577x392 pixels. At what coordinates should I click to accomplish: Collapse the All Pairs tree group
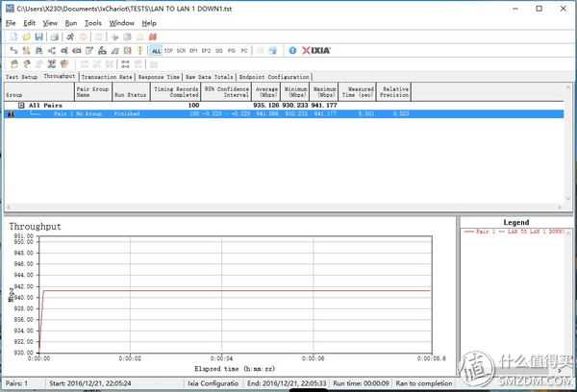coord(21,105)
